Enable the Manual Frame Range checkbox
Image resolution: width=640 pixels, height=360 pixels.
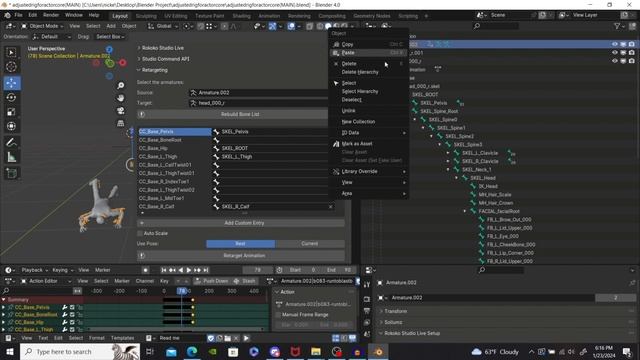[278, 315]
